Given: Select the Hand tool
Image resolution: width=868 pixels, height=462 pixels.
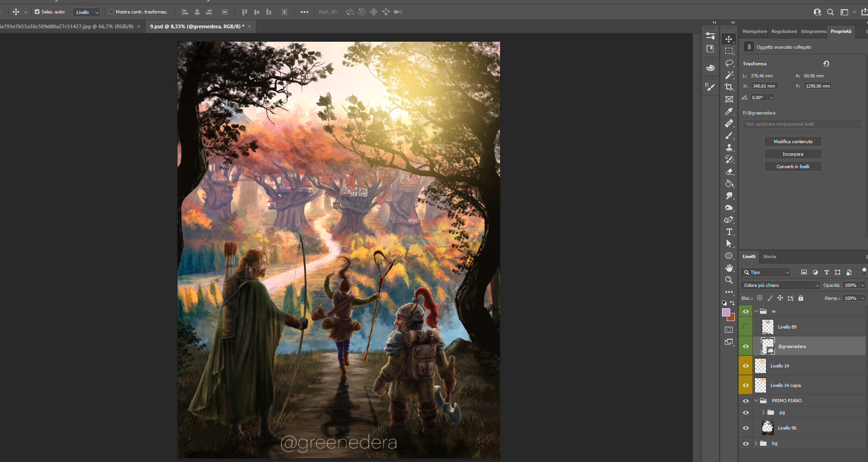Looking at the screenshot, I should pos(729,268).
